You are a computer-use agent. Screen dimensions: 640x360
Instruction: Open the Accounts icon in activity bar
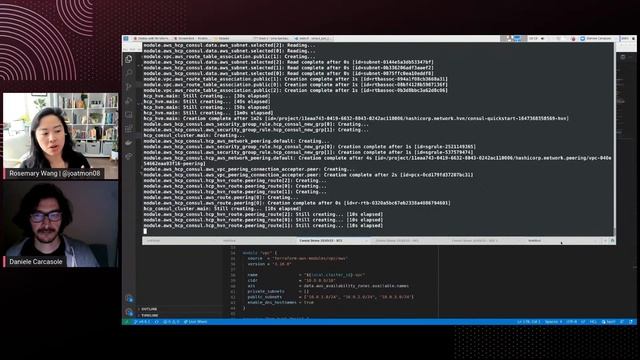(x=129, y=299)
